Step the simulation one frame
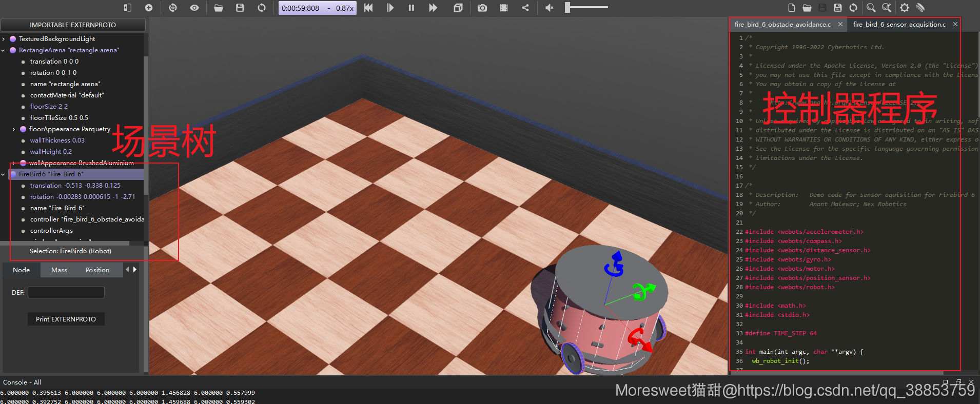 click(390, 8)
